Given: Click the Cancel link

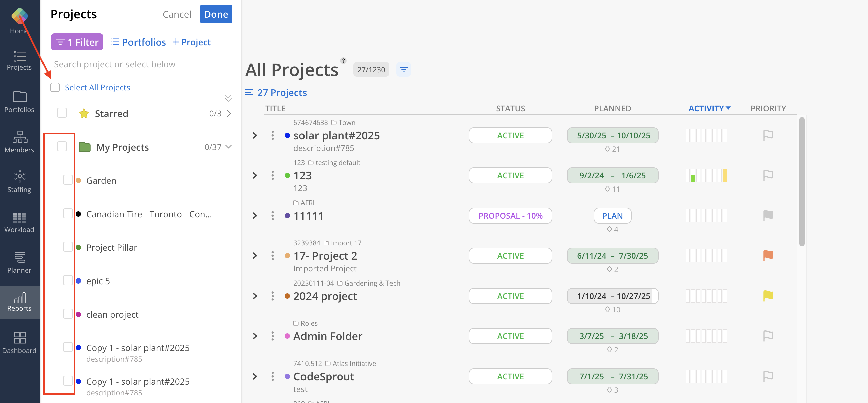Looking at the screenshot, I should [177, 14].
